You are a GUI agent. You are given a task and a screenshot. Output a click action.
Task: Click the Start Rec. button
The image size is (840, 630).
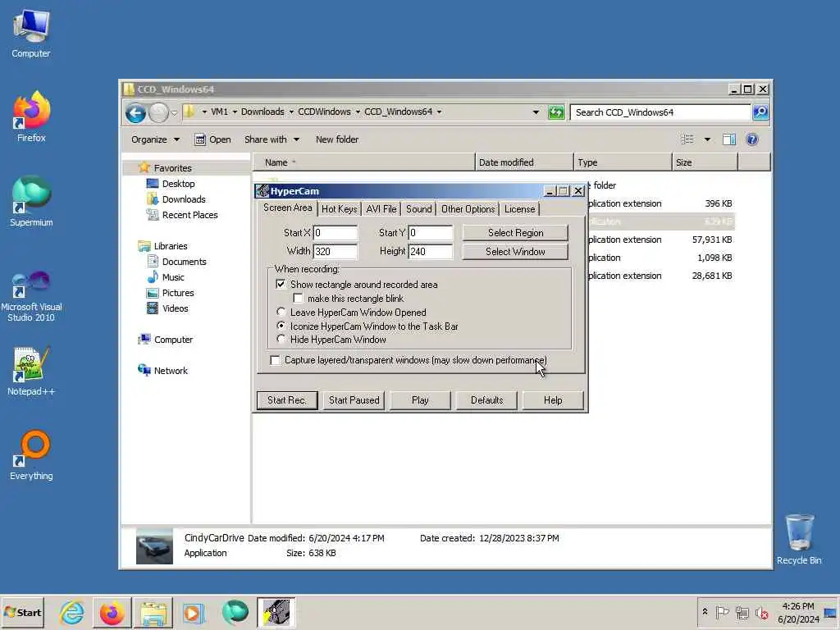pos(287,400)
